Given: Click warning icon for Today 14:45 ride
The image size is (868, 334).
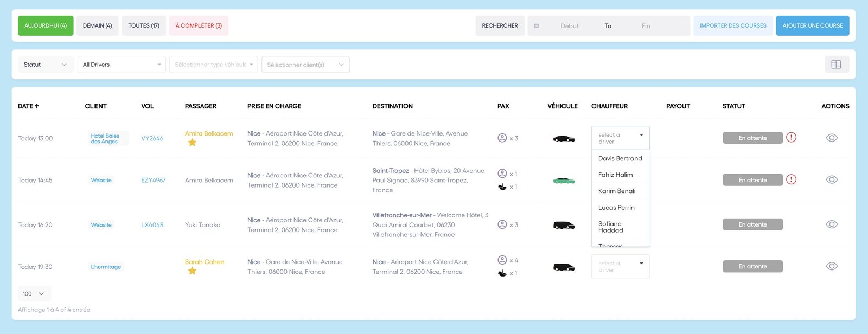Looking at the screenshot, I should (x=792, y=179).
